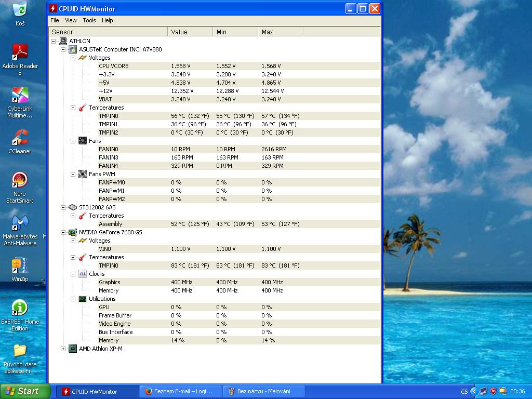The width and height of the screenshot is (532, 399).
Task: Switch to Bez názvu Malování taskbar button
Action: pos(263,391)
